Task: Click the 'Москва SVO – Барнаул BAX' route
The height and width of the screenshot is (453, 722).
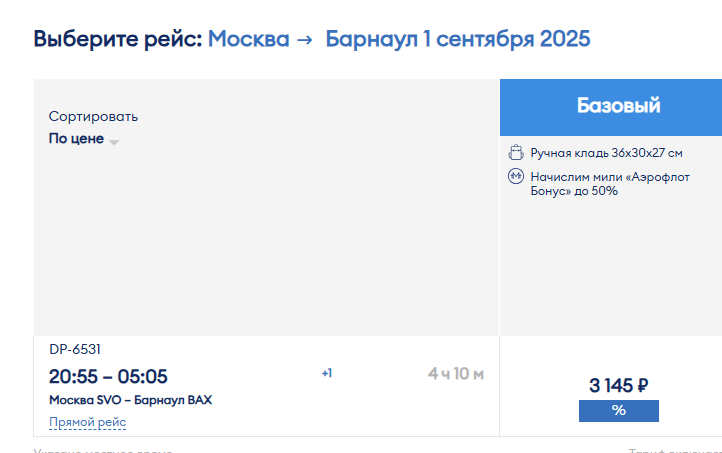Action: pos(130,400)
